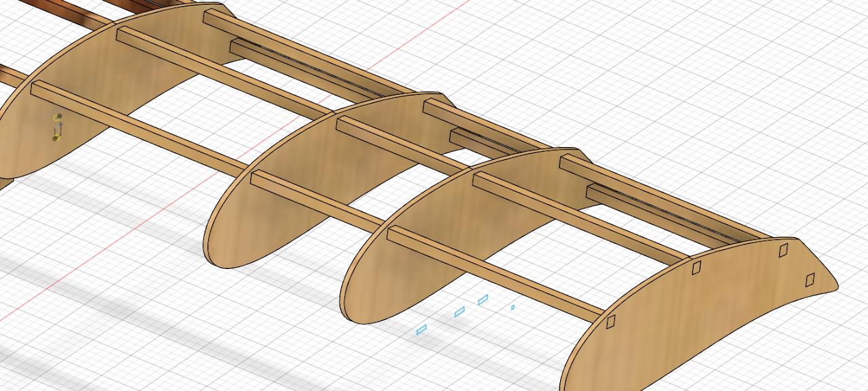Pick the square slot nearest the end rib's pointed tip
The width and height of the screenshot is (868, 391).
point(809,279)
